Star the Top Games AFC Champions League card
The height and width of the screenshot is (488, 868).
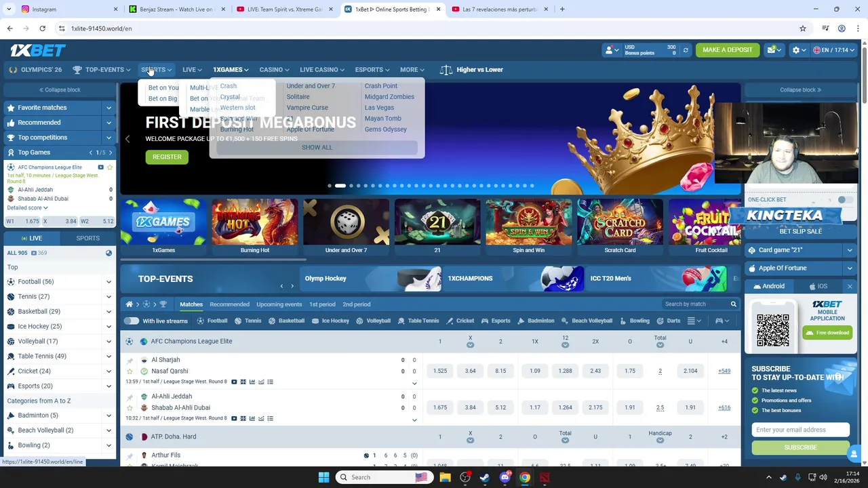pyautogui.click(x=110, y=167)
